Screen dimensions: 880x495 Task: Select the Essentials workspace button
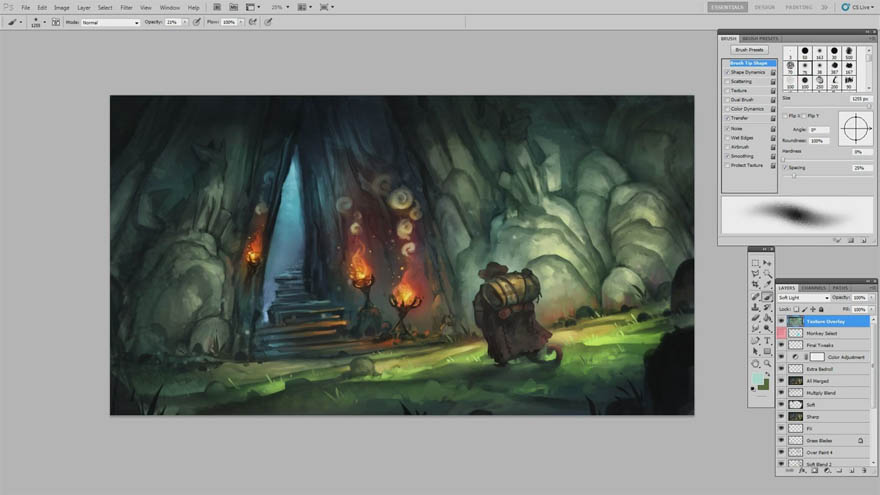[x=727, y=7]
